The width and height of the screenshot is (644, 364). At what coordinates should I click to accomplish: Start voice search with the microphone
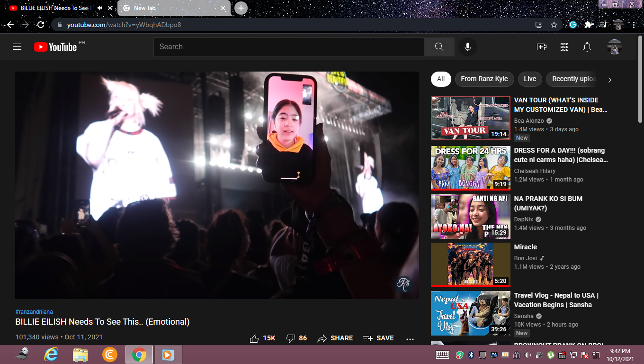pyautogui.click(x=468, y=47)
